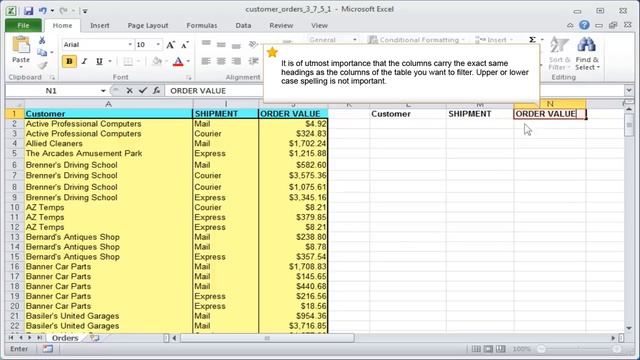
Task: Click the Format Painter brush icon
Action: point(42,64)
